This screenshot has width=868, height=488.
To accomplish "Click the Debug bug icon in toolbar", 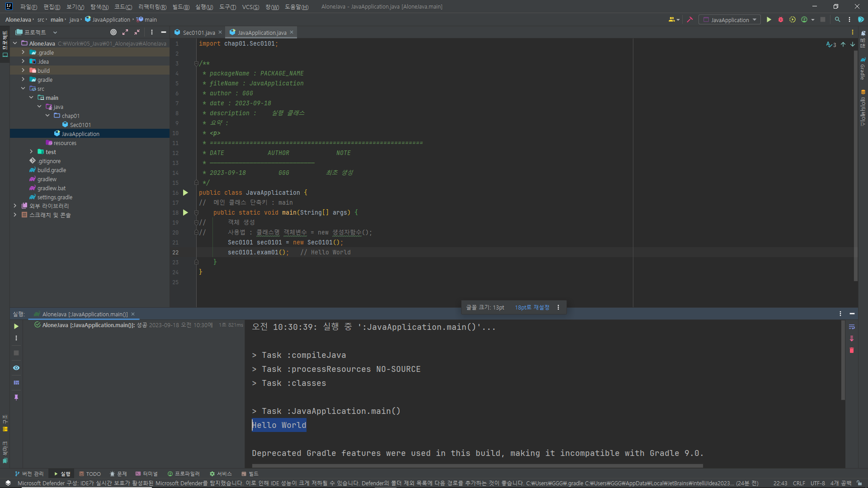I will coord(781,20).
